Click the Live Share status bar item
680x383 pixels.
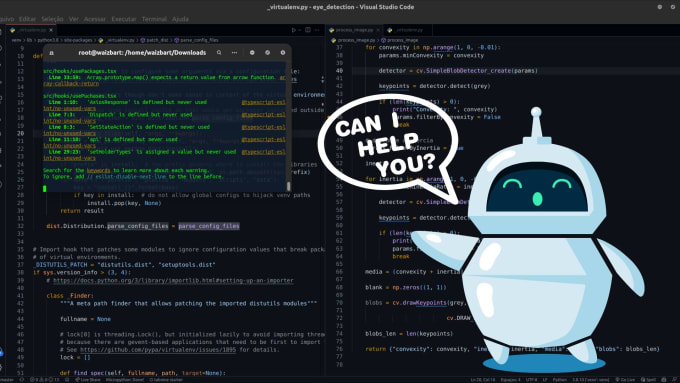pyautogui.click(x=88, y=380)
